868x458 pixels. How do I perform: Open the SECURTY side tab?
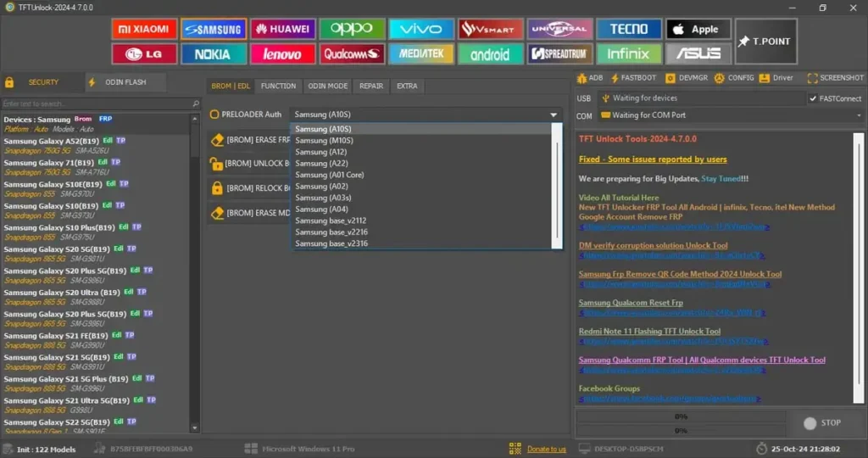coord(42,82)
